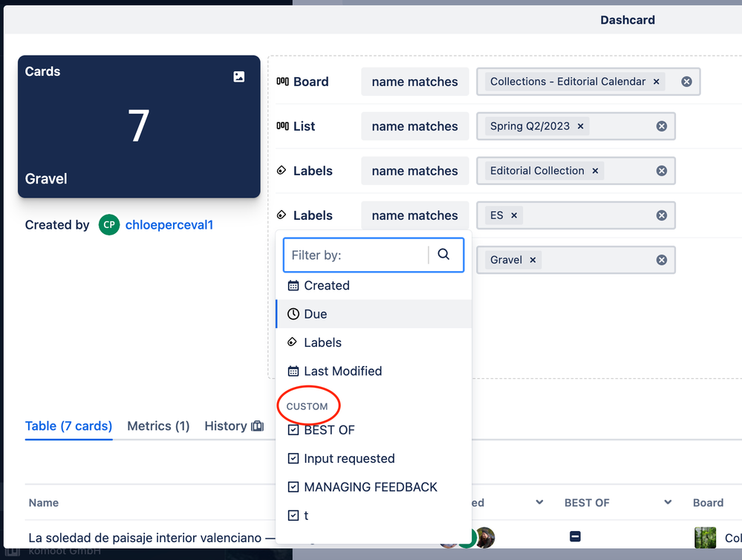This screenshot has height=560, width=742.
Task: Choose Created from filter list
Action: (x=374, y=285)
